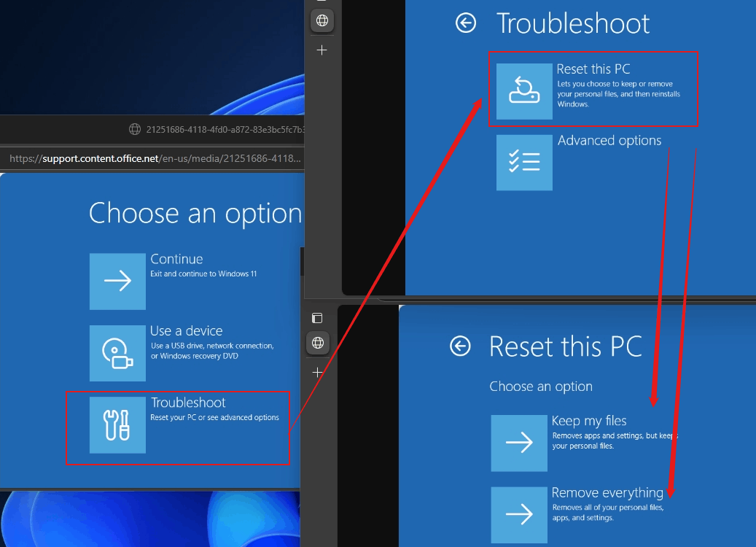
Task: Click the globe tab icon in the Reset this PC window sidebar
Action: 318,343
